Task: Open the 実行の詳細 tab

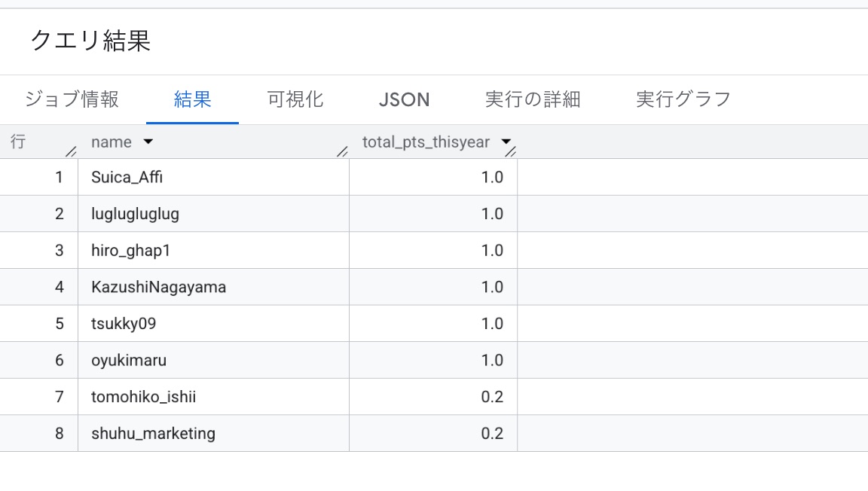Action: pyautogui.click(x=533, y=99)
